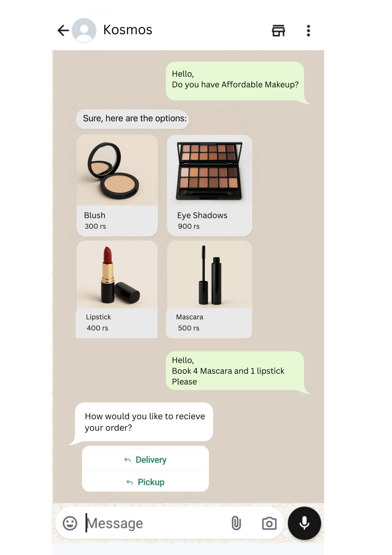Select the "Book 4 Mascara" sent message

pos(235,371)
